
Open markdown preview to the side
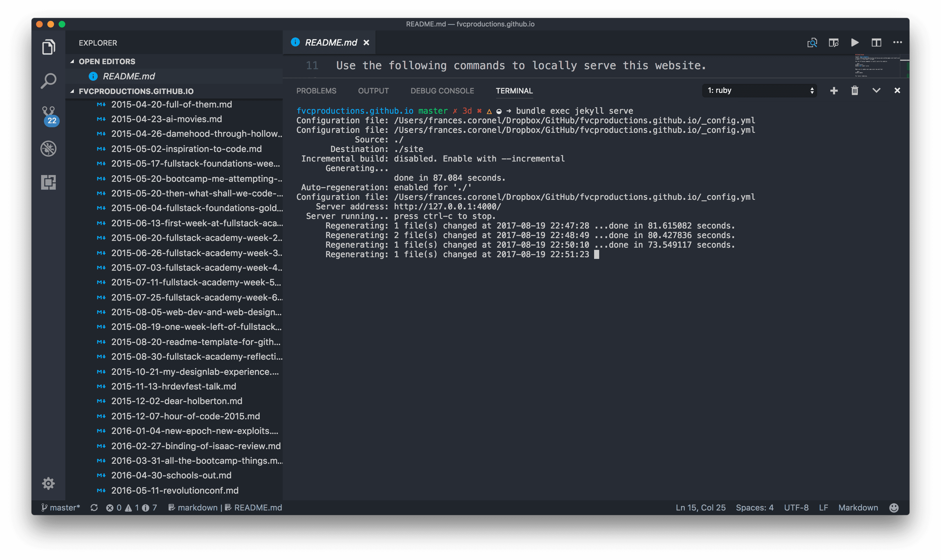click(833, 43)
